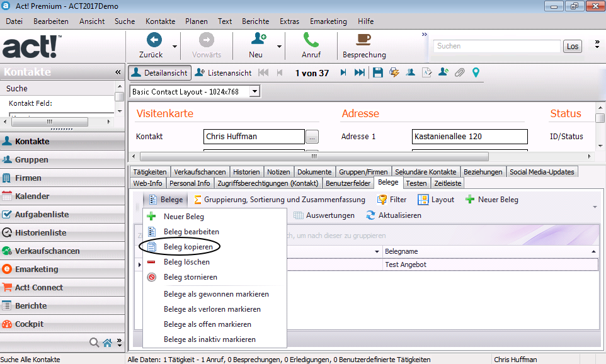The image size is (606, 364).
Task: Click the Adresse 1 input field
Action: (469, 137)
